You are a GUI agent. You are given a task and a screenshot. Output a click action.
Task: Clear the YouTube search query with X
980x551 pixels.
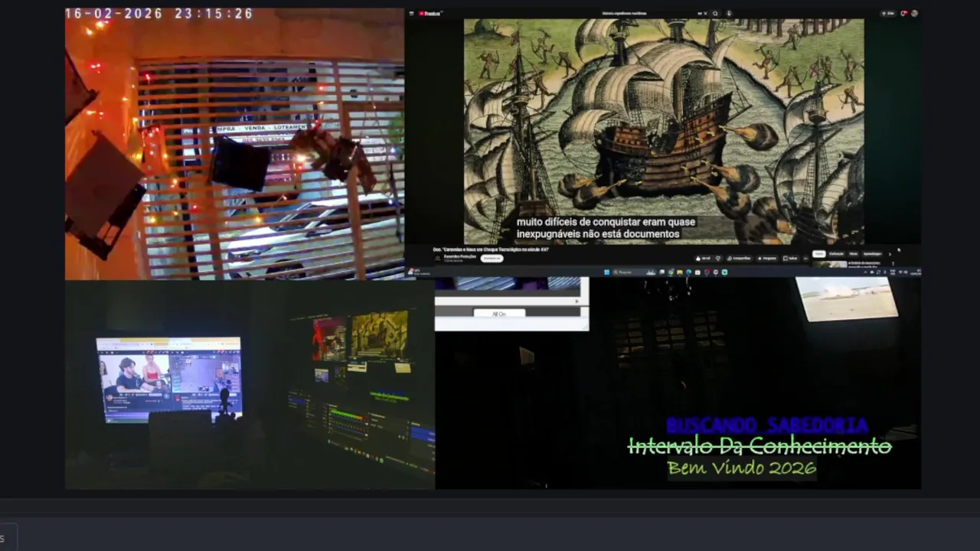point(706,13)
